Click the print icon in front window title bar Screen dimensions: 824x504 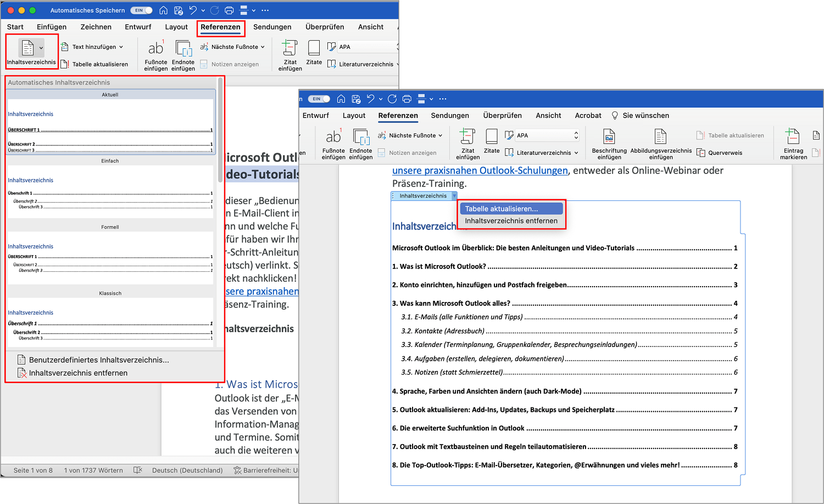click(407, 99)
